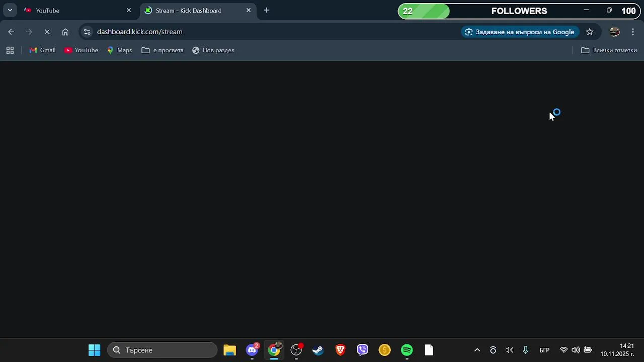Open the Chrome three-dot menu
Viewport: 644px width, 362px height.
click(x=633, y=32)
